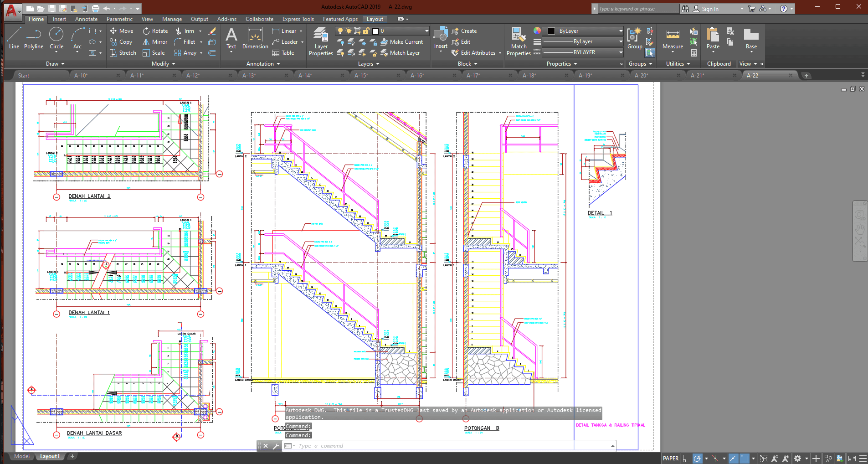
Task: Switch to the Annotate ribbon tab
Action: point(86,19)
